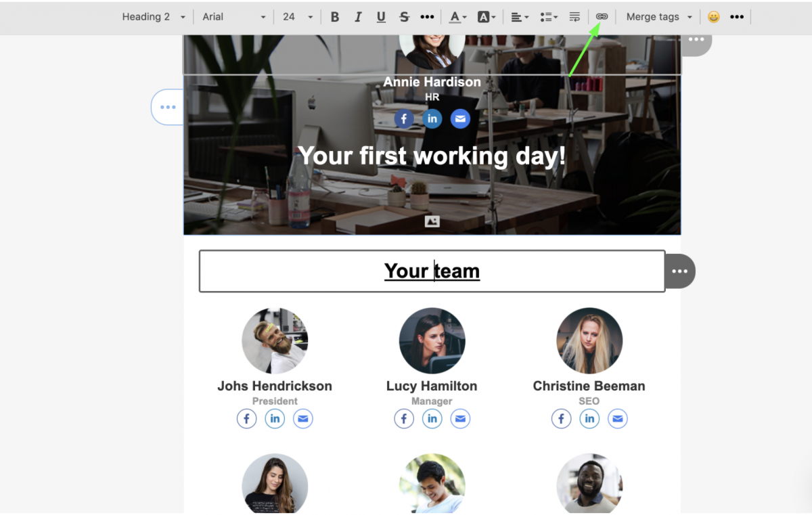
Task: Toggle italic text formatting
Action: [x=358, y=17]
